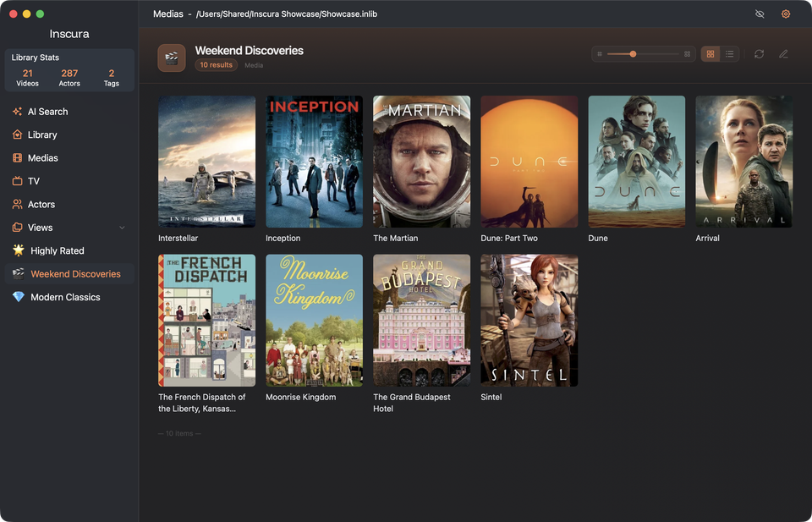The height and width of the screenshot is (522, 812).
Task: Switch to grid view layout
Action: pyautogui.click(x=710, y=54)
